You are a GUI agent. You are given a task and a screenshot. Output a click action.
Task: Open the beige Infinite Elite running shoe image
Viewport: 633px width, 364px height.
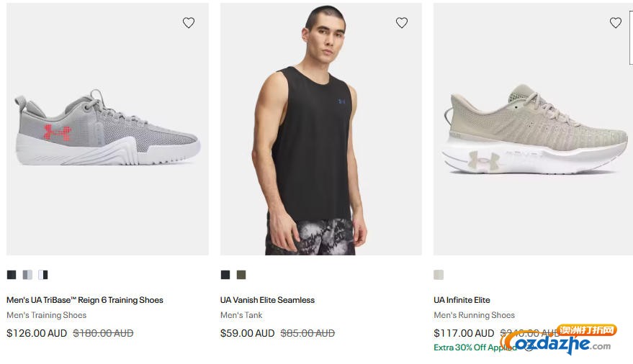pos(533,129)
